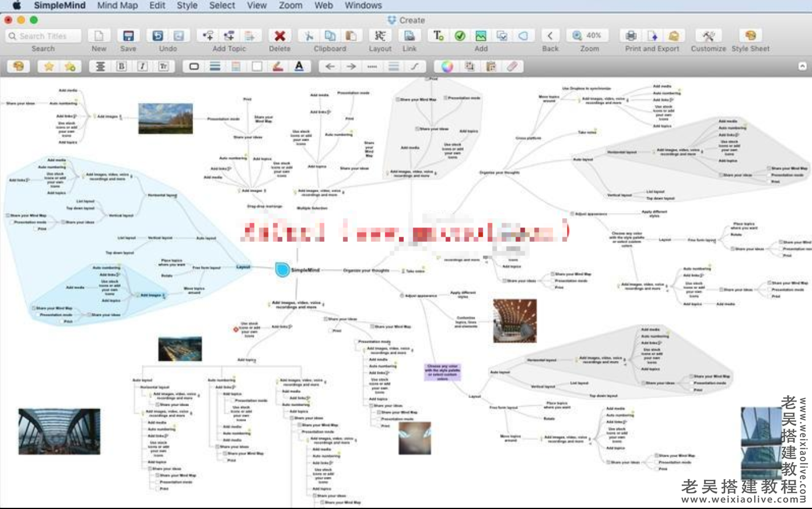812x509 pixels.
Task: Select the star-plus style icon
Action: pos(70,67)
